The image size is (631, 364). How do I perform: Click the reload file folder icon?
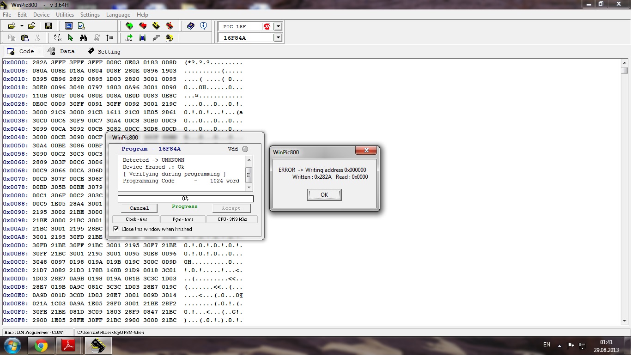pyautogui.click(x=32, y=26)
